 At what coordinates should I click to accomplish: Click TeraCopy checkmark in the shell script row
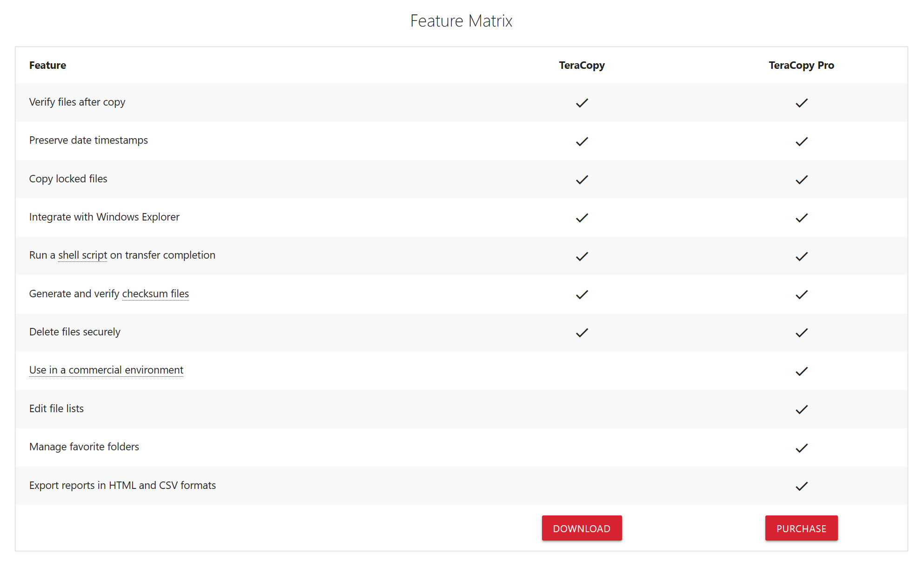pos(582,256)
